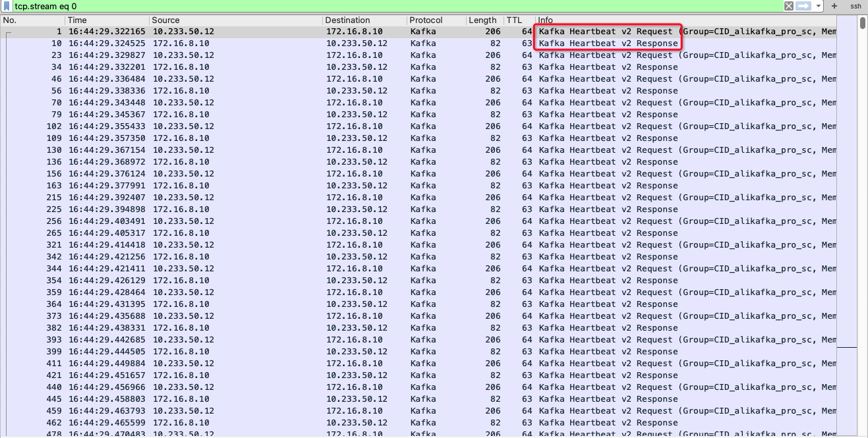Apply the saved ssh filter button
Screen dimensions: 868x438
coord(855,6)
